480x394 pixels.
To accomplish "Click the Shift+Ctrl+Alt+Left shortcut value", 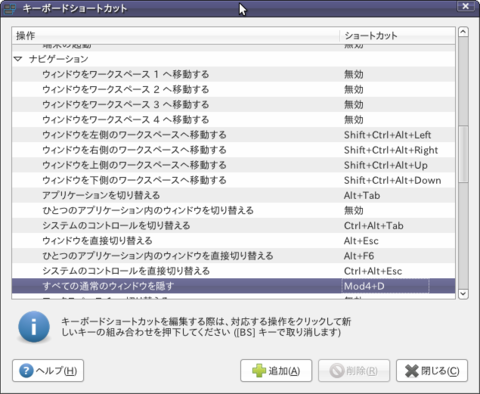I will pos(387,135).
